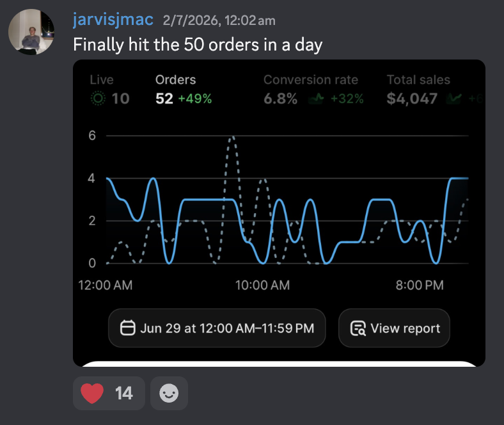This screenshot has height=425, width=504.
Task: Click the heart reaction count 14
Action: pyautogui.click(x=123, y=393)
